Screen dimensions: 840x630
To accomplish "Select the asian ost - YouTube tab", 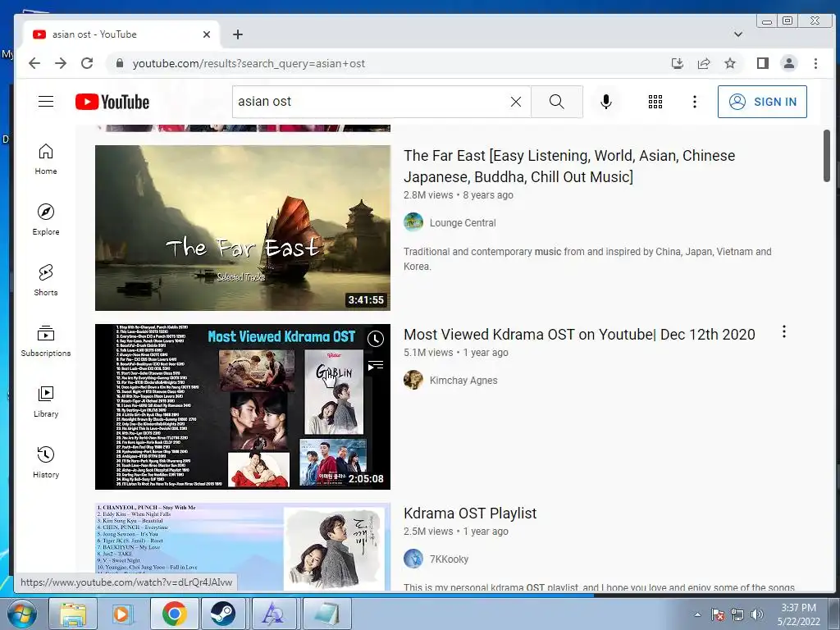I will 121,34.
